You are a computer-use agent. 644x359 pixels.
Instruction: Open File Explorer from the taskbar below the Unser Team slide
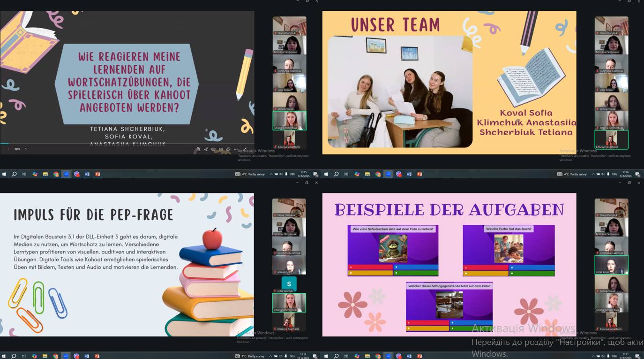point(367,174)
